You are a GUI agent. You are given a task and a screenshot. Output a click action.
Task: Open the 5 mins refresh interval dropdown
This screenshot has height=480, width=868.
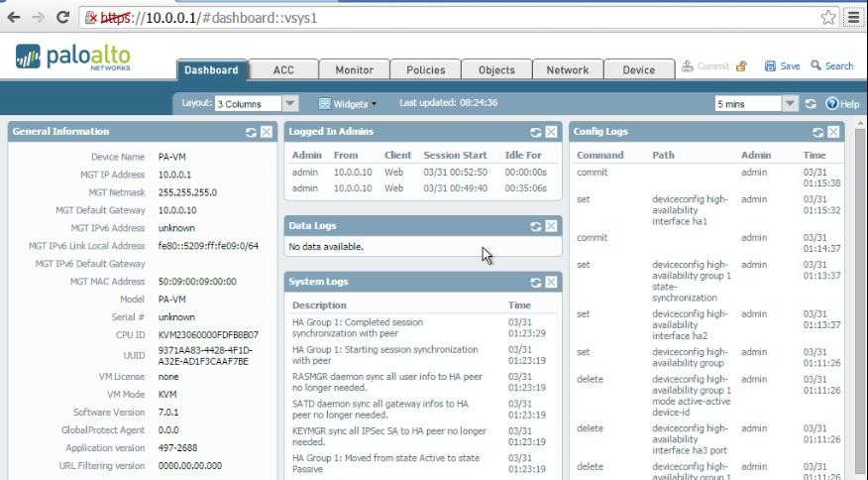coord(790,103)
